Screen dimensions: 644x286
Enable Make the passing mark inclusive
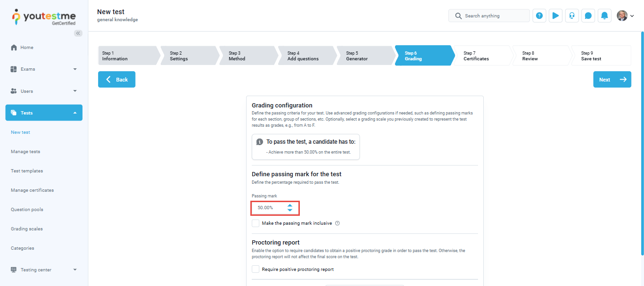point(256,223)
